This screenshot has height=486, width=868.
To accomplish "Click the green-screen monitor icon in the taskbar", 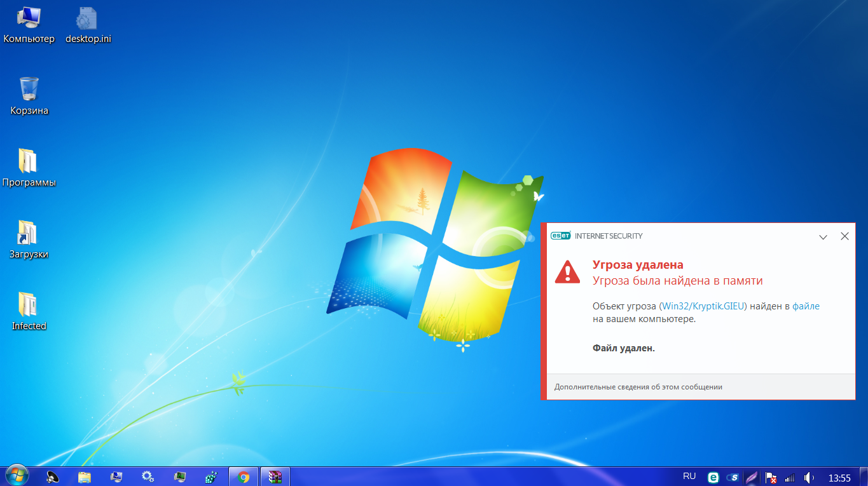I will (x=180, y=477).
